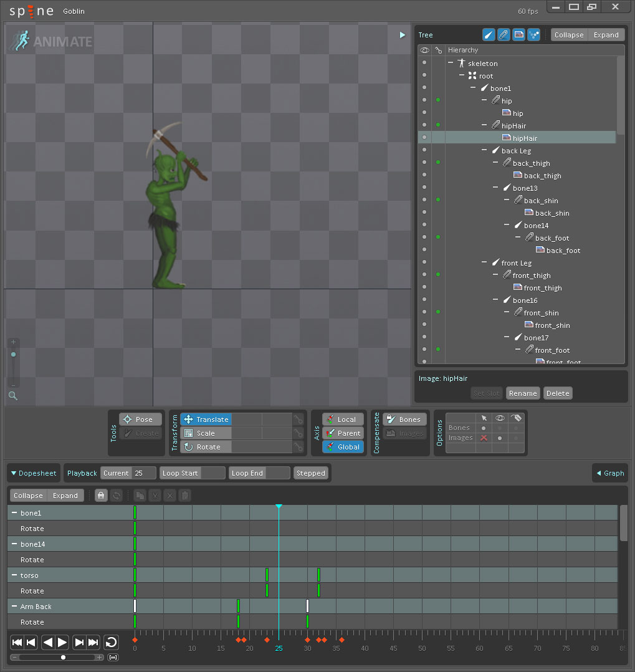Click the lock icon in Dopesheet toolbar
The width and height of the screenshot is (635, 672).
tap(101, 496)
